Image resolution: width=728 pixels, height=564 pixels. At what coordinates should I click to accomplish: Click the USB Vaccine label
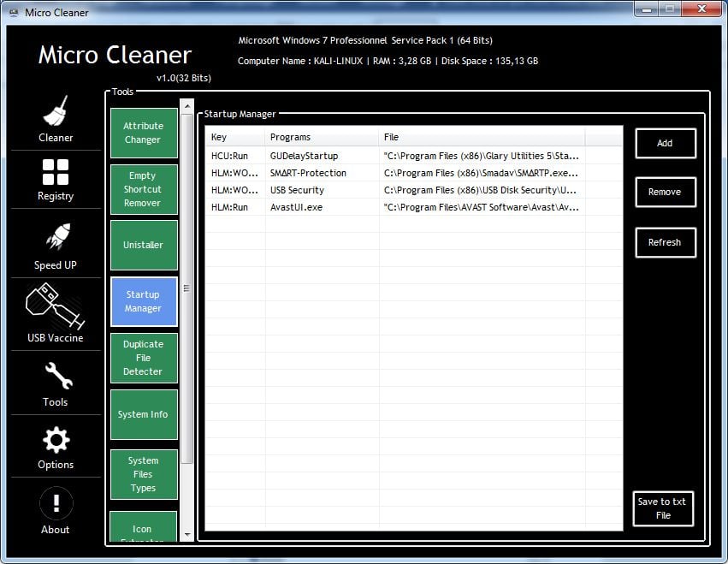point(56,338)
